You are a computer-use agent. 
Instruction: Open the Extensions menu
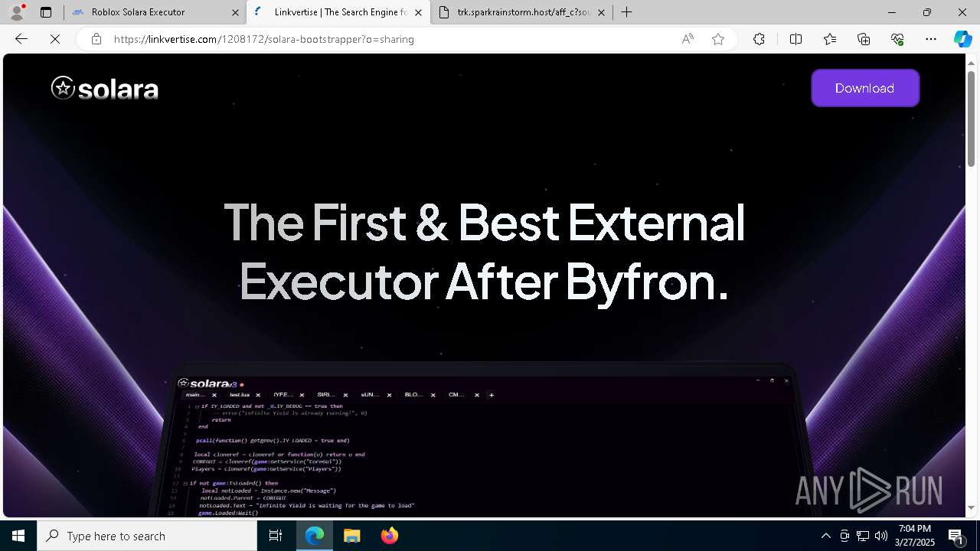(759, 39)
